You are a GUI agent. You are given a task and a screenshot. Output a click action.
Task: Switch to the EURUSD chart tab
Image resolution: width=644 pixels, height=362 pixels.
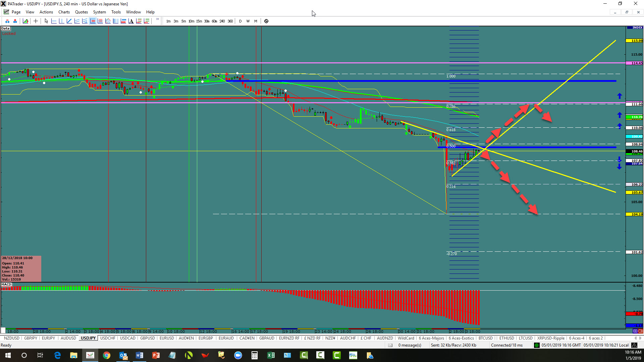pos(167,338)
